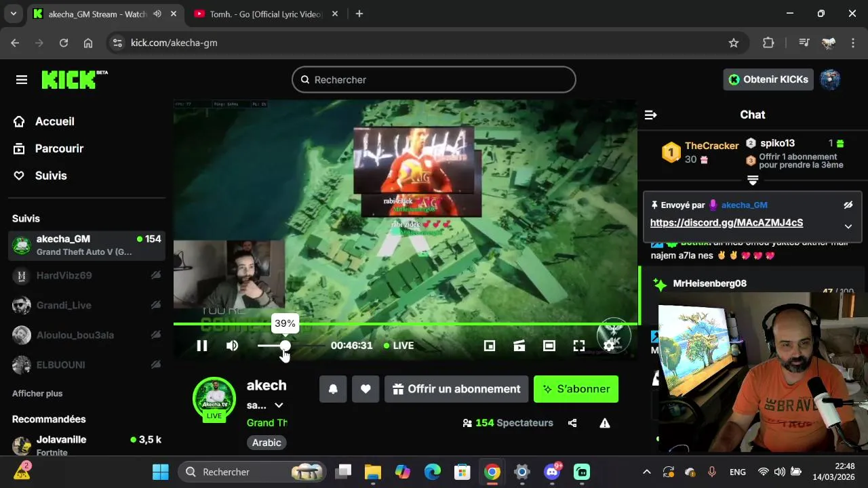Click MrHeisenberg08 in chat
Viewport: 868px width, 488px height.
pos(710,283)
